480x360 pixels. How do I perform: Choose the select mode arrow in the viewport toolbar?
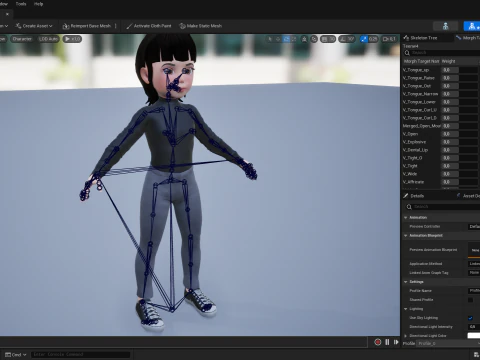click(270, 39)
